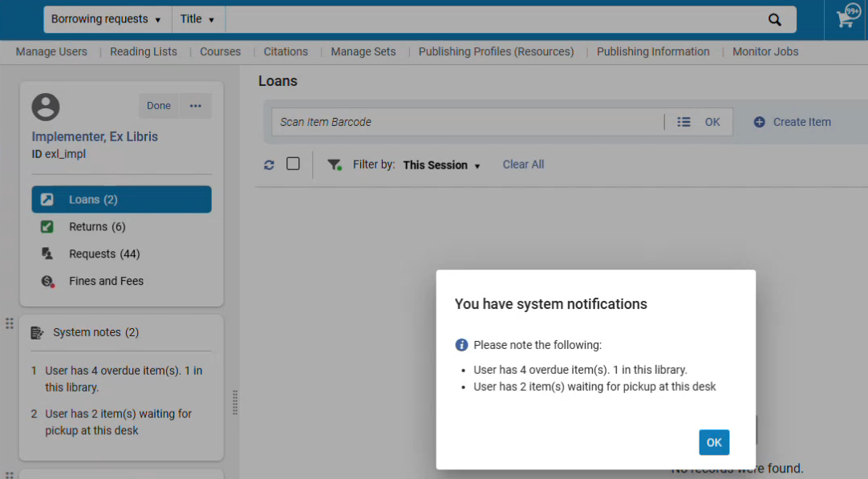Select the Fines and Fees tab

(x=121, y=281)
